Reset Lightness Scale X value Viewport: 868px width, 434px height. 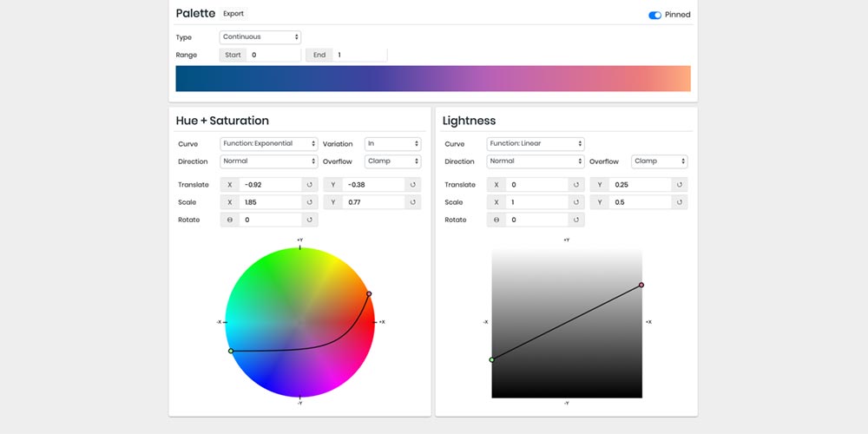[576, 202]
